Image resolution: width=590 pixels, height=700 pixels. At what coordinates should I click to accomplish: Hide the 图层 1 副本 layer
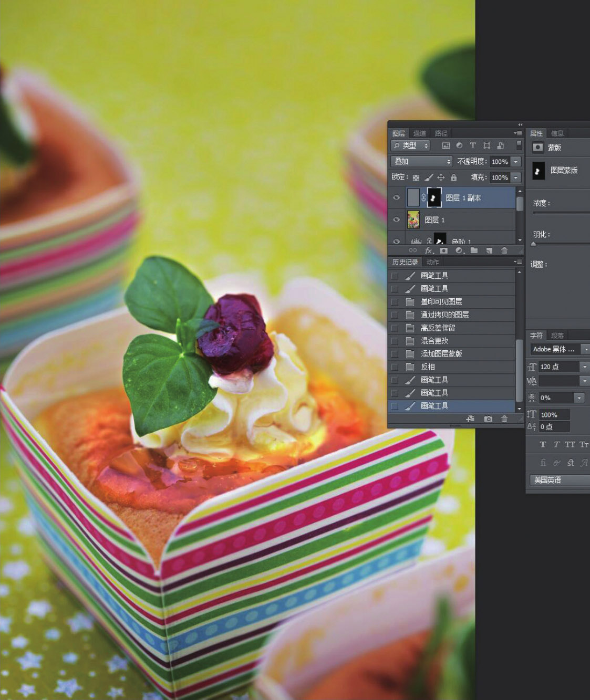coord(397,198)
